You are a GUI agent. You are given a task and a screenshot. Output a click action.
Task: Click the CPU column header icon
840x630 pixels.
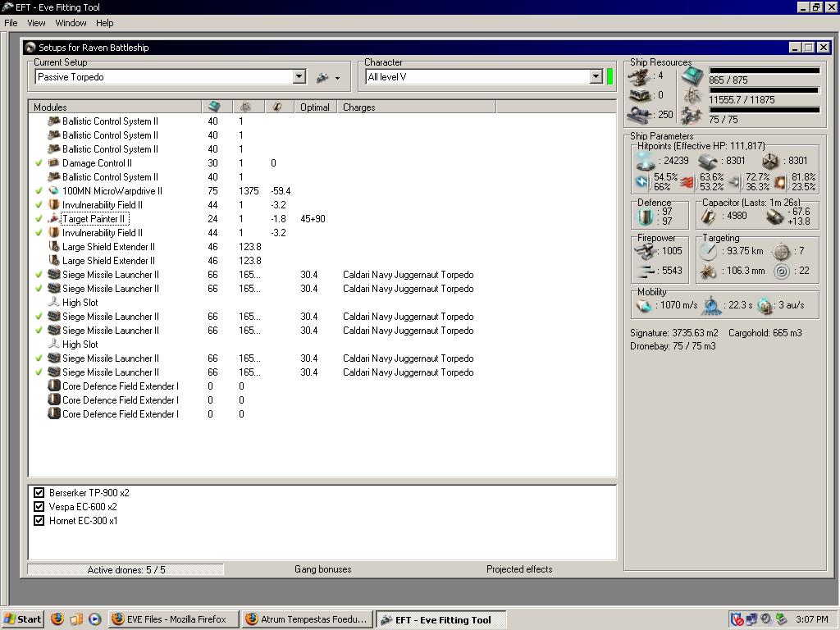(x=214, y=107)
